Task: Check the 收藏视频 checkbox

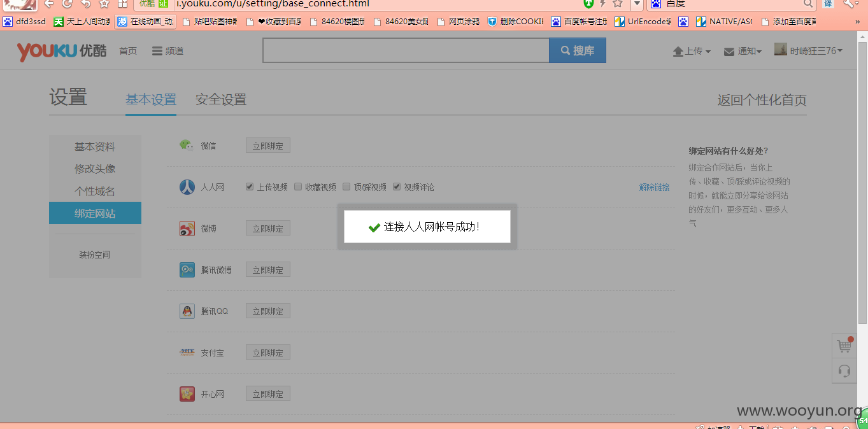Action: tap(298, 187)
